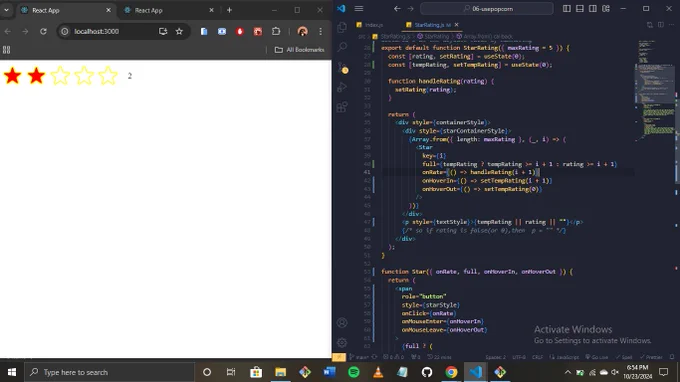Click the first star in React app

(13, 76)
